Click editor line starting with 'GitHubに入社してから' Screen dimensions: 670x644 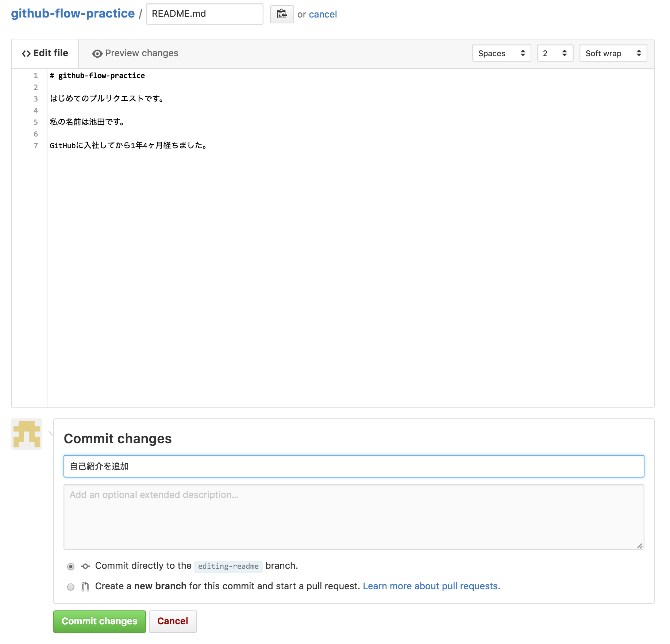(x=129, y=145)
